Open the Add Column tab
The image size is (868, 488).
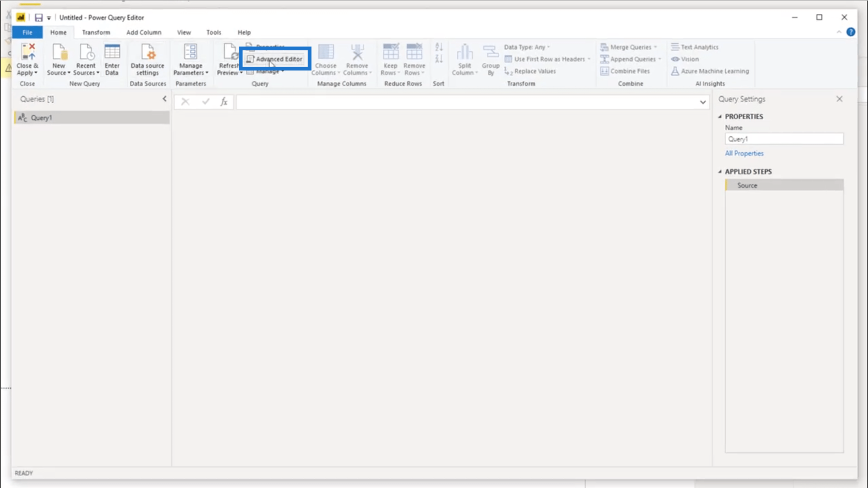[144, 32]
